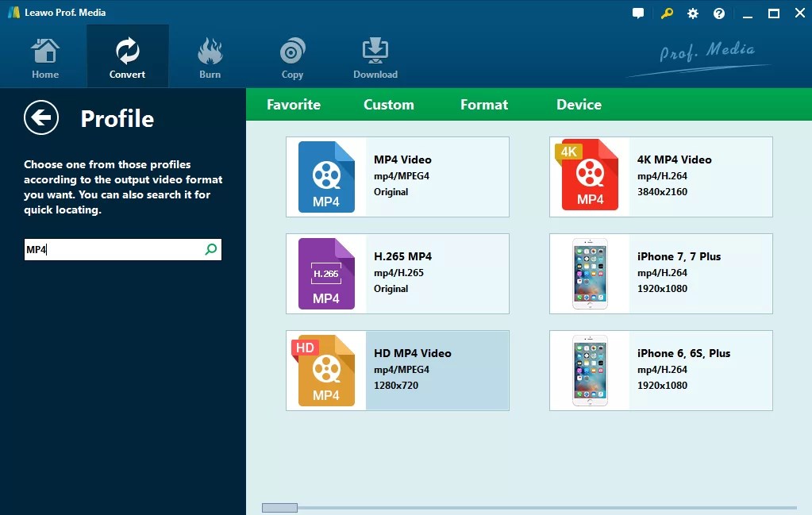This screenshot has height=515, width=812.
Task: Select the 4K MP4 Video profile
Action: tap(660, 176)
